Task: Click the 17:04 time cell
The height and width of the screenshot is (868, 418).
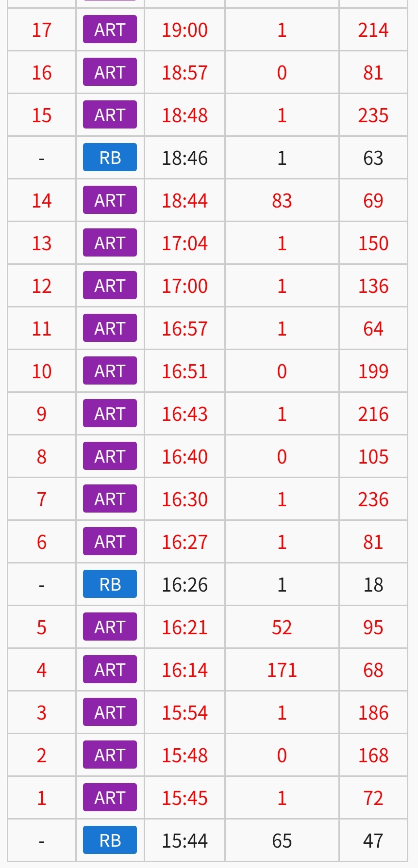Action: click(x=184, y=243)
